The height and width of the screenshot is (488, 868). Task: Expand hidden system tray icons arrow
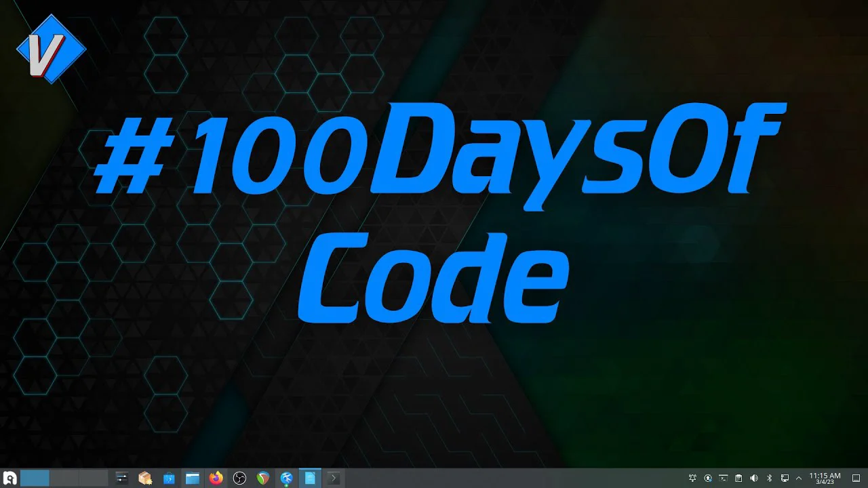[798, 479]
